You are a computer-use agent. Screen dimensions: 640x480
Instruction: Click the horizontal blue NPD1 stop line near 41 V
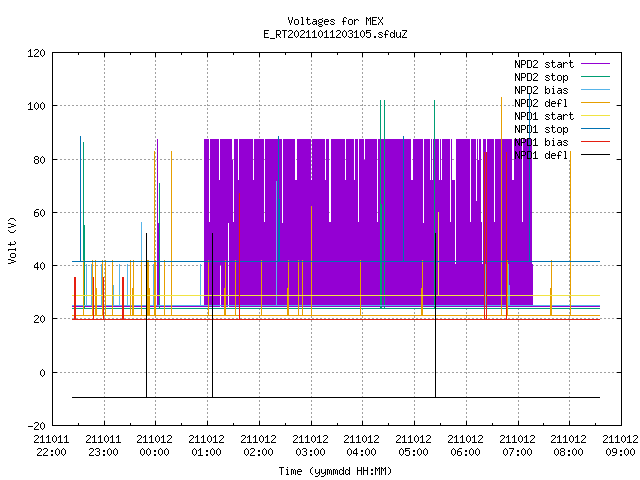(336, 261)
